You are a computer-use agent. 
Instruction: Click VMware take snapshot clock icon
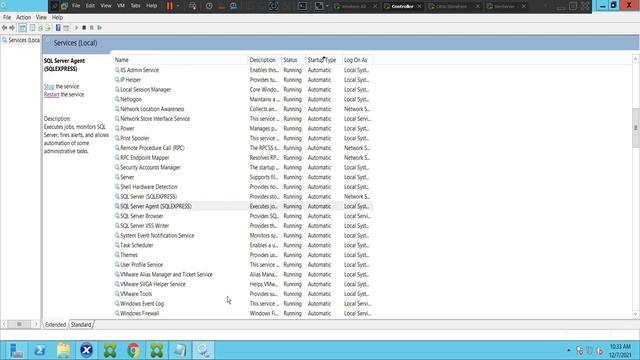click(209, 6)
